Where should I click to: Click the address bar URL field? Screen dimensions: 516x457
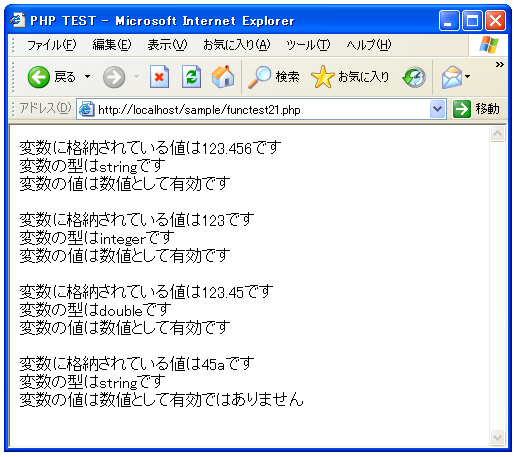pyautogui.click(x=262, y=109)
